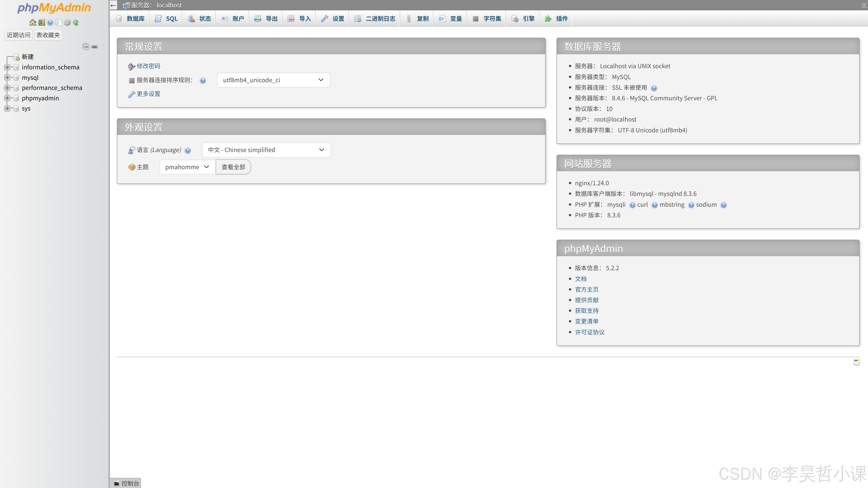Open the 许可证协议 link
This screenshot has height=488, width=868.
pyautogui.click(x=590, y=332)
